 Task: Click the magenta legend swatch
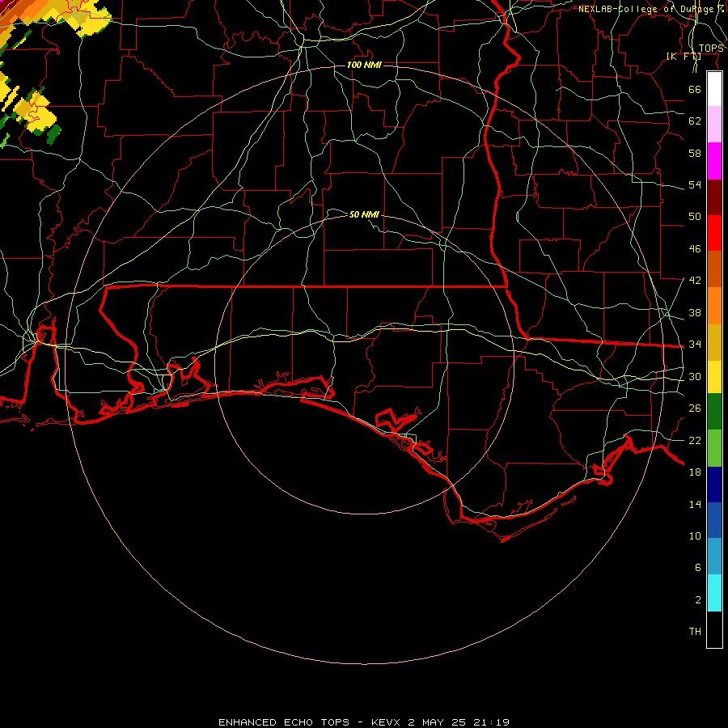(714, 161)
